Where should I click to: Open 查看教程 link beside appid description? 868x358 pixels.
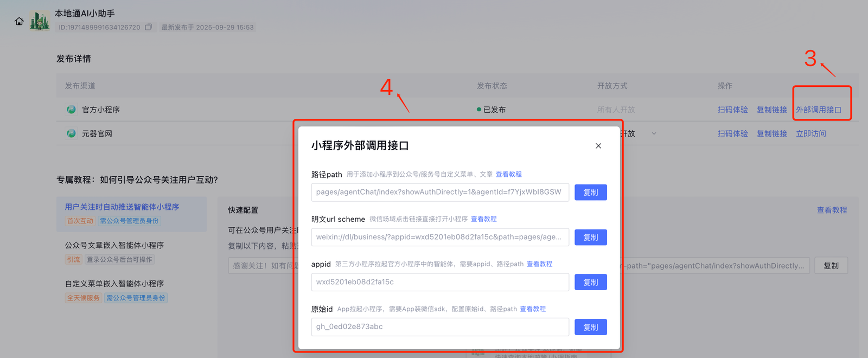pyautogui.click(x=539, y=264)
